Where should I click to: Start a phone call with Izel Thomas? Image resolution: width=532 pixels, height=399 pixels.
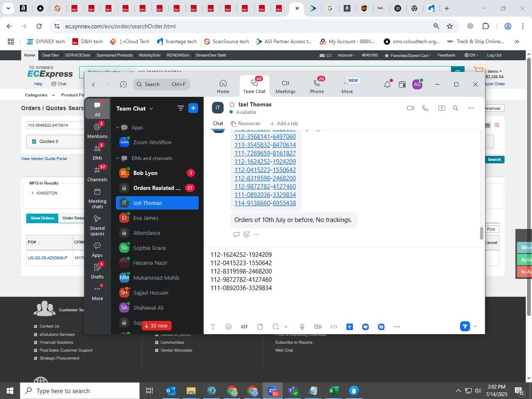coord(425,108)
